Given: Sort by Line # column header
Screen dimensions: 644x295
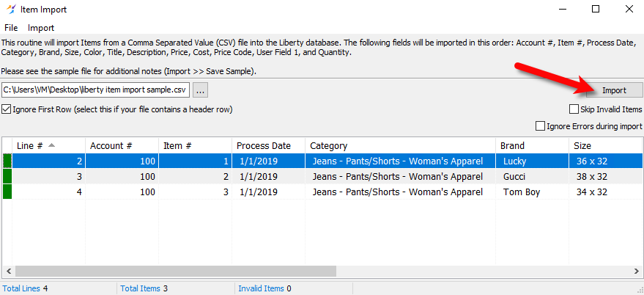Looking at the screenshot, I should tap(49, 145).
